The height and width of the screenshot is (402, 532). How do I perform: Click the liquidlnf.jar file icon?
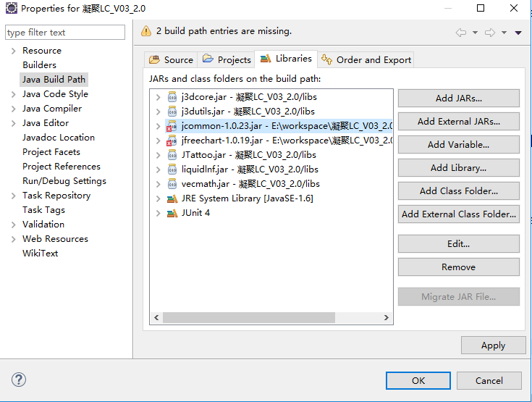pyautogui.click(x=172, y=169)
